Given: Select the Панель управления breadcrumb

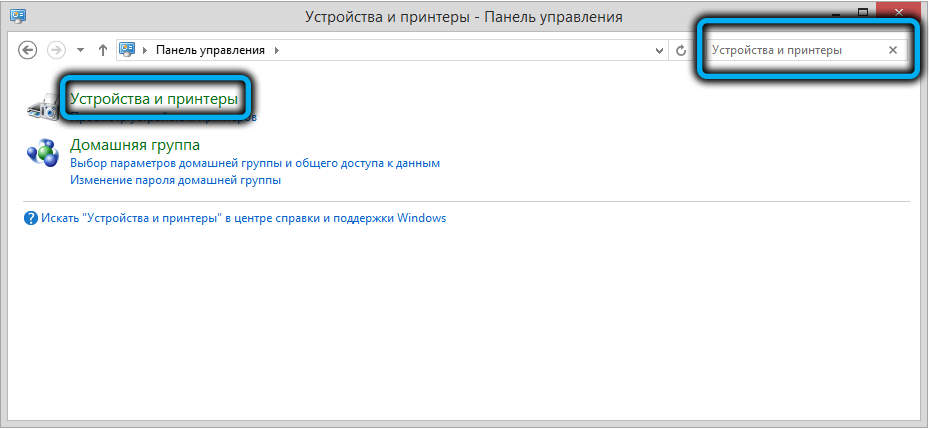Looking at the screenshot, I should pyautogui.click(x=212, y=50).
